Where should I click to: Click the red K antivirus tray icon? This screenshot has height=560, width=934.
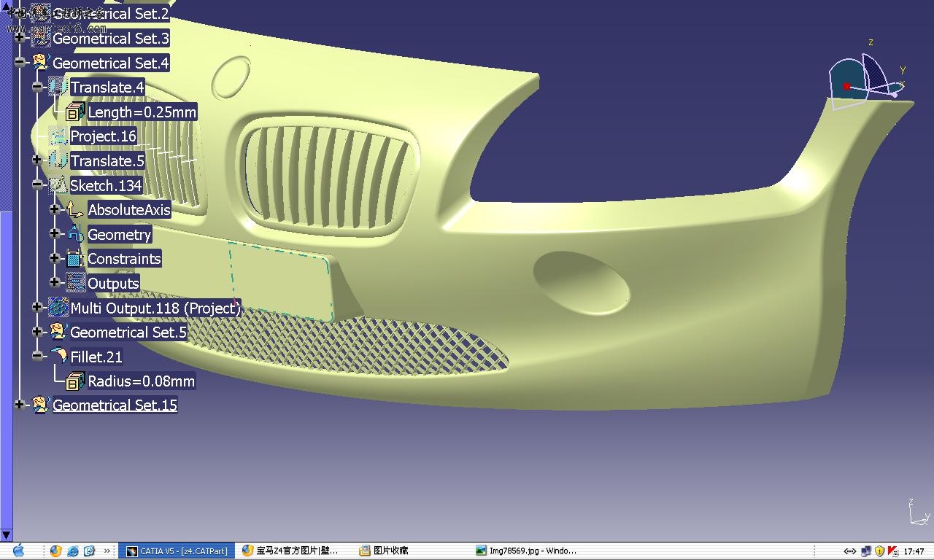pos(893,551)
